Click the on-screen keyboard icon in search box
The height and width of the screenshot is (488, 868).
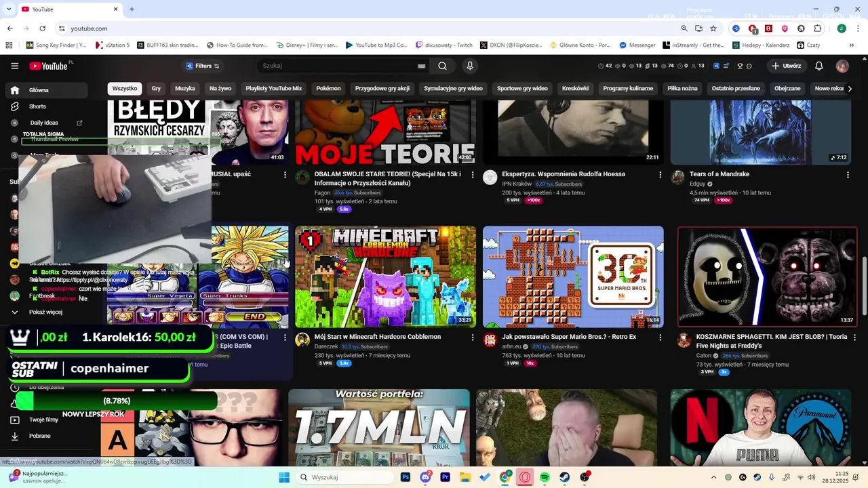point(421,66)
